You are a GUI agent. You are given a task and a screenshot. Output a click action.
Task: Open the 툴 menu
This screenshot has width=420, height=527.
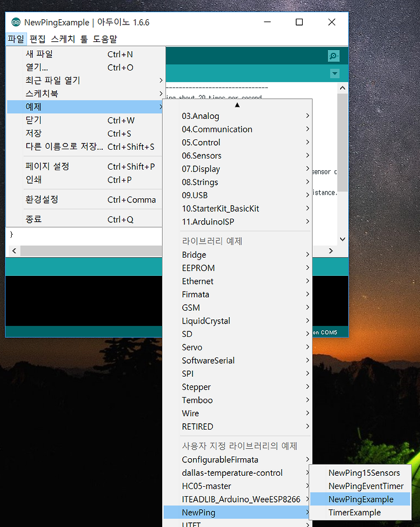point(84,39)
